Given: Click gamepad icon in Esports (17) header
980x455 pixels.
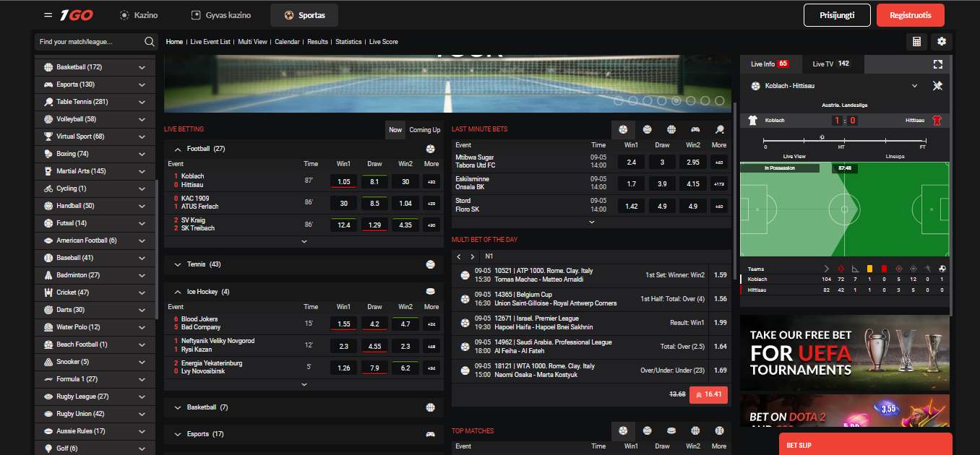Looking at the screenshot, I should (431, 434).
